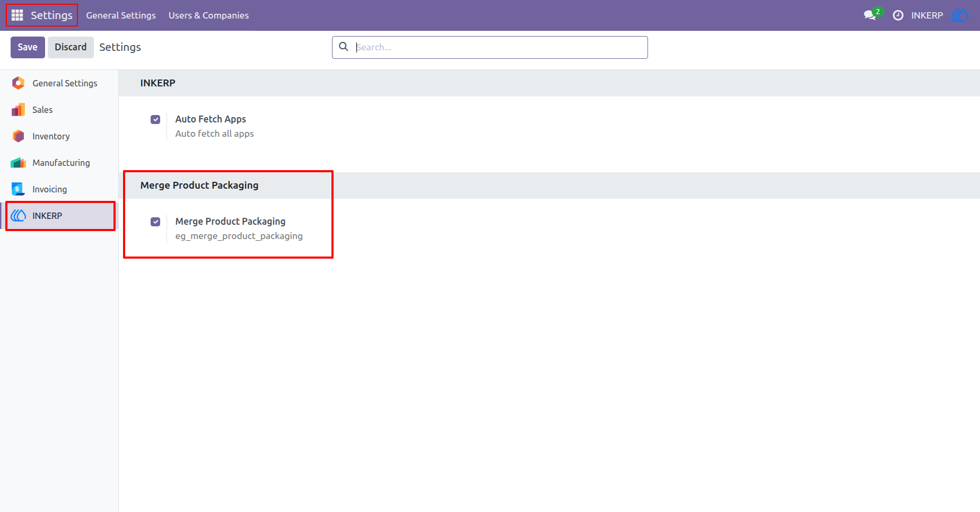The width and height of the screenshot is (980, 512).
Task: Click the eg_merge_product_packaging text
Action: click(239, 236)
